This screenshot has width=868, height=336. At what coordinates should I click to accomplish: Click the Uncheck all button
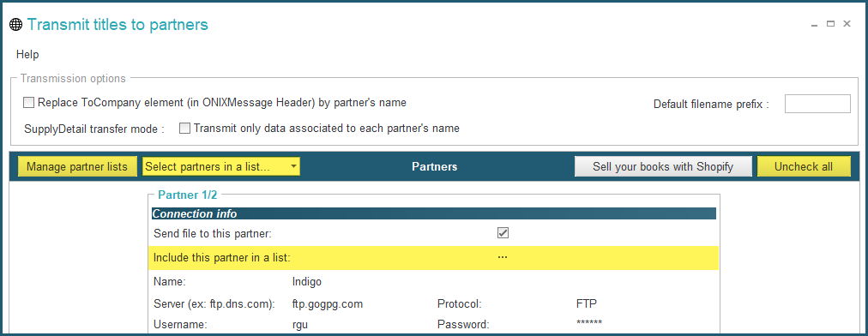pos(803,166)
